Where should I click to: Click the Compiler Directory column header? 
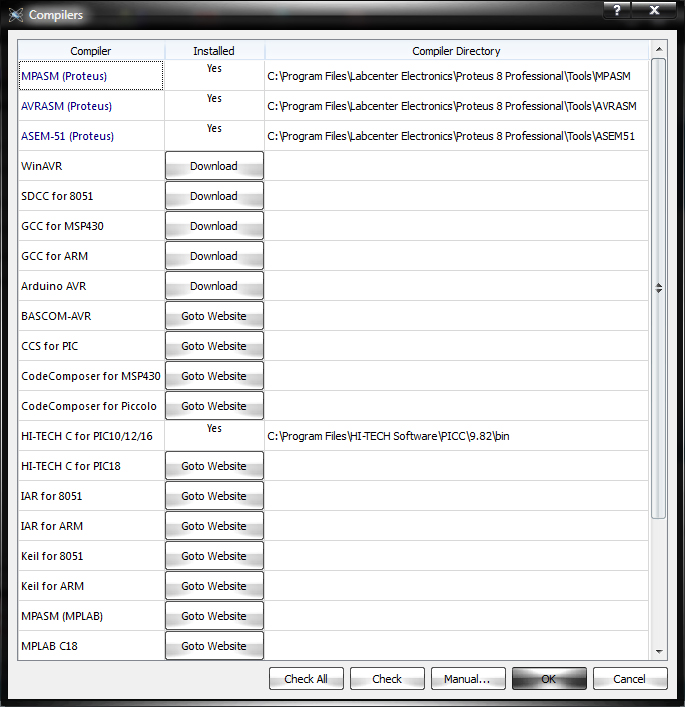(456, 51)
